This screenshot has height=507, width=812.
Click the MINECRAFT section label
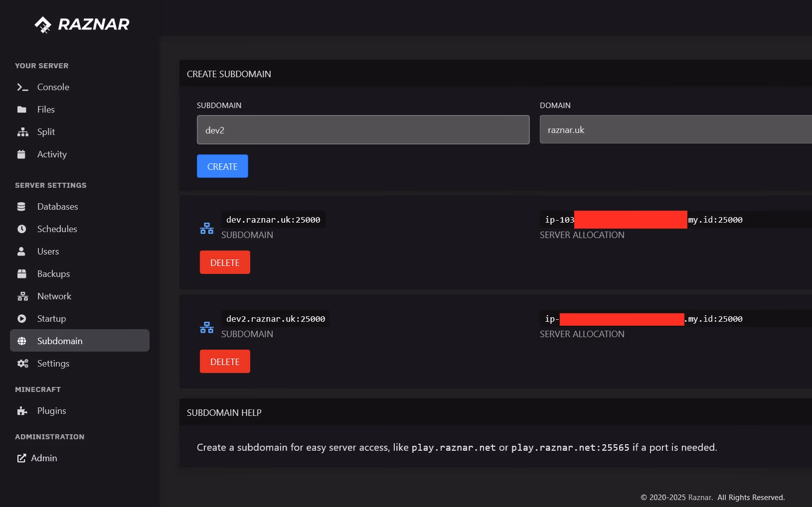point(38,389)
